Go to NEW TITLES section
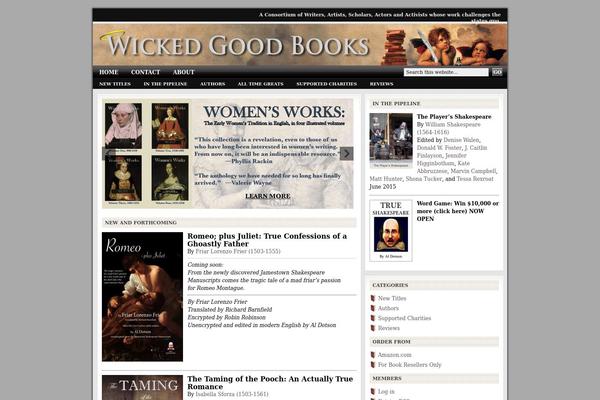This screenshot has width=600, height=400. 115,84
